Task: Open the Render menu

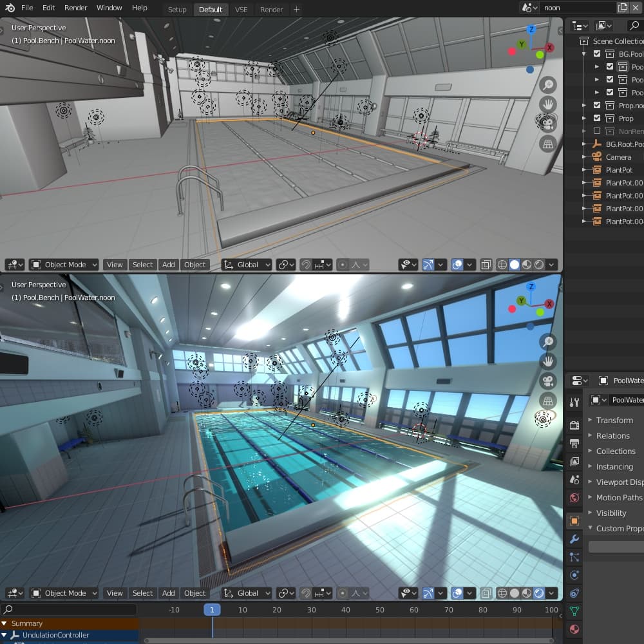Action: (75, 8)
